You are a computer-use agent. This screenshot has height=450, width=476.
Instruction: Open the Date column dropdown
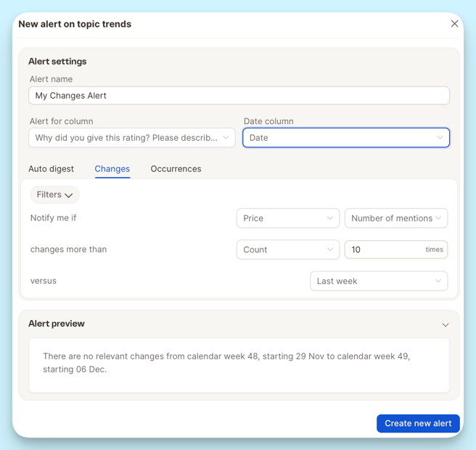[346, 138]
